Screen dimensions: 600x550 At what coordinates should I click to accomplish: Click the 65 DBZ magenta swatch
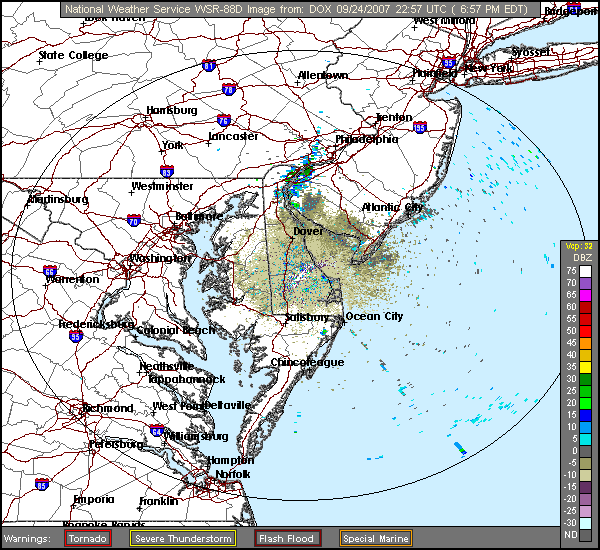(585, 295)
